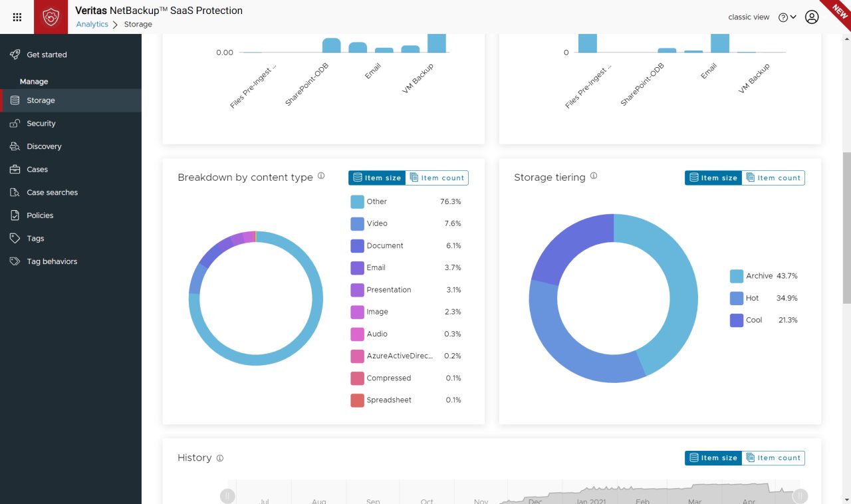This screenshot has width=851, height=504.
Task: Toggle History chart to Item count
Action: point(773,458)
